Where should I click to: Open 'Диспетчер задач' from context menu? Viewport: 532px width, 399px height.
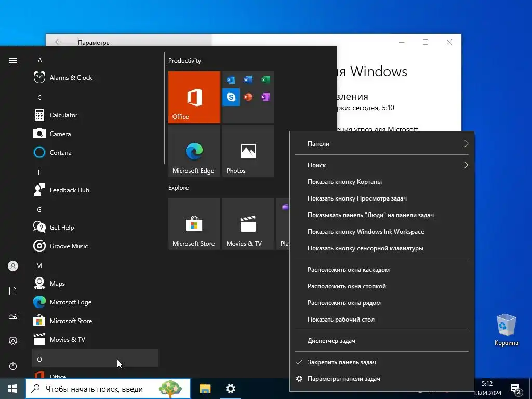click(382, 341)
